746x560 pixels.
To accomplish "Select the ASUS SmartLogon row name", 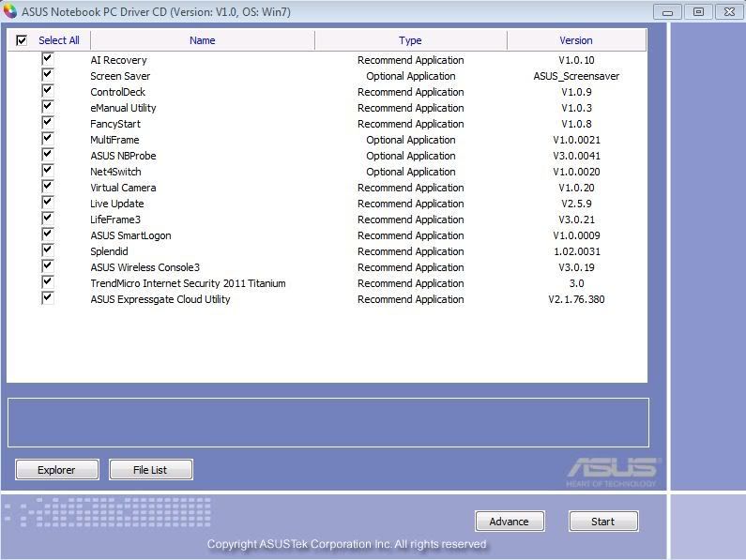I will tap(130, 235).
